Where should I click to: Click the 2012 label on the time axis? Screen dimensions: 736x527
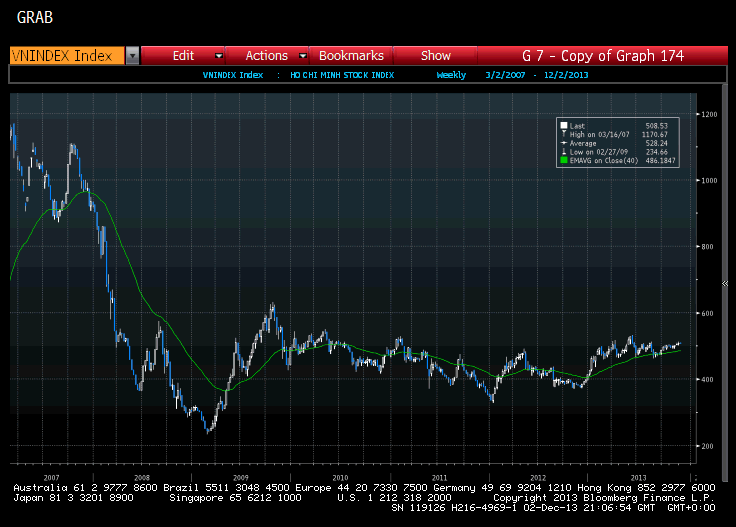(538, 477)
